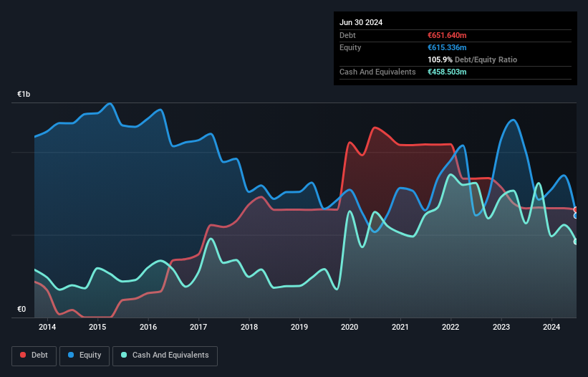Select the 2022 x-axis label

450,327
